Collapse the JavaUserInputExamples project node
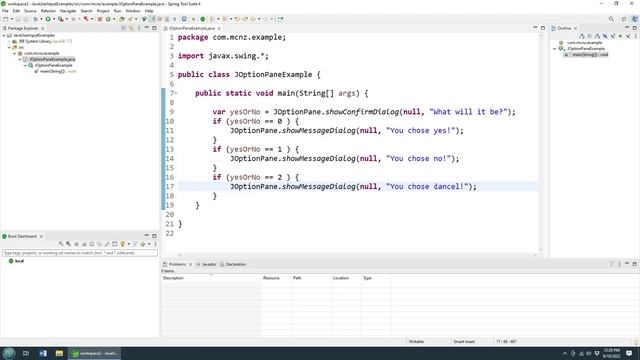Viewport: 640px width, 360px height. pos(4,36)
